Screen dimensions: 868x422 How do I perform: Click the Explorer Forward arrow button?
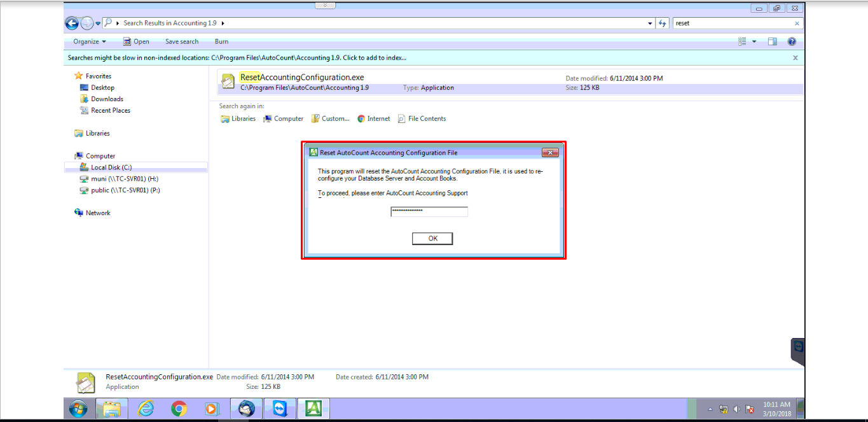87,24
